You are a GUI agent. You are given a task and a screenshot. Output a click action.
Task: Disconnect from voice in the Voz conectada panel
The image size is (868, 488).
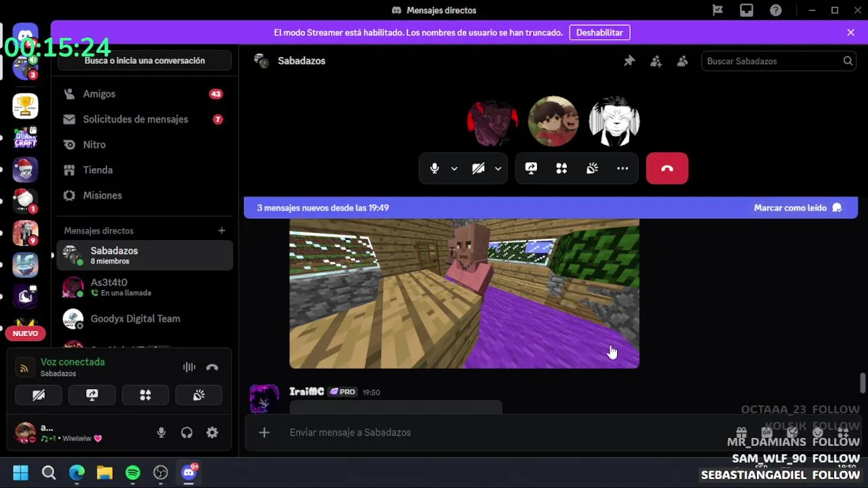point(212,367)
